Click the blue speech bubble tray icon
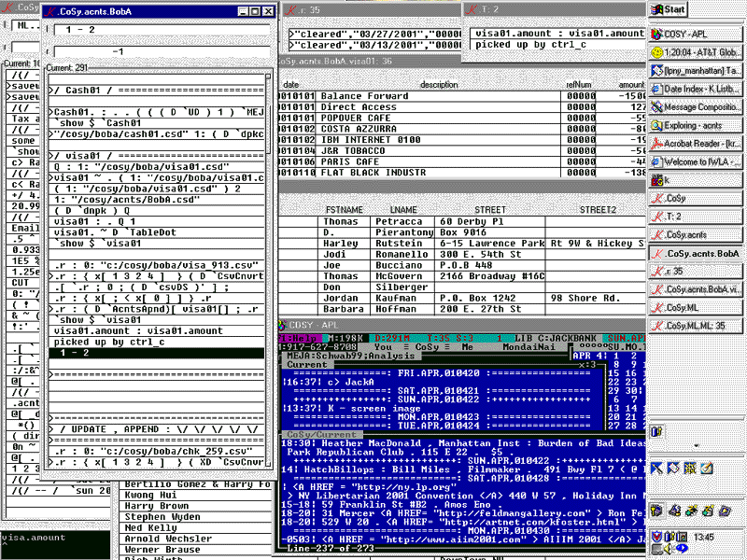The height and width of the screenshot is (560, 747). (682, 549)
